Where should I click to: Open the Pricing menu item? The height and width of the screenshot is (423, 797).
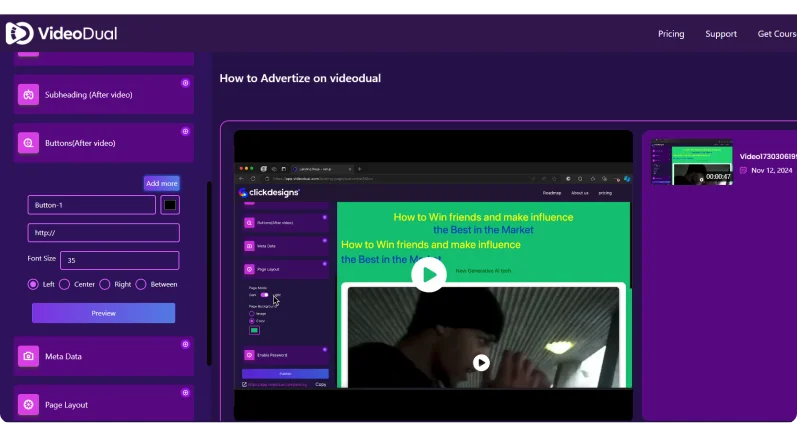pyautogui.click(x=671, y=34)
